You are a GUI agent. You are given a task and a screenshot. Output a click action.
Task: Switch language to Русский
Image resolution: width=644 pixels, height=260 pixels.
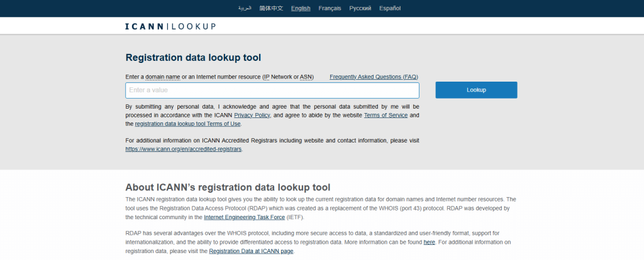point(360,8)
